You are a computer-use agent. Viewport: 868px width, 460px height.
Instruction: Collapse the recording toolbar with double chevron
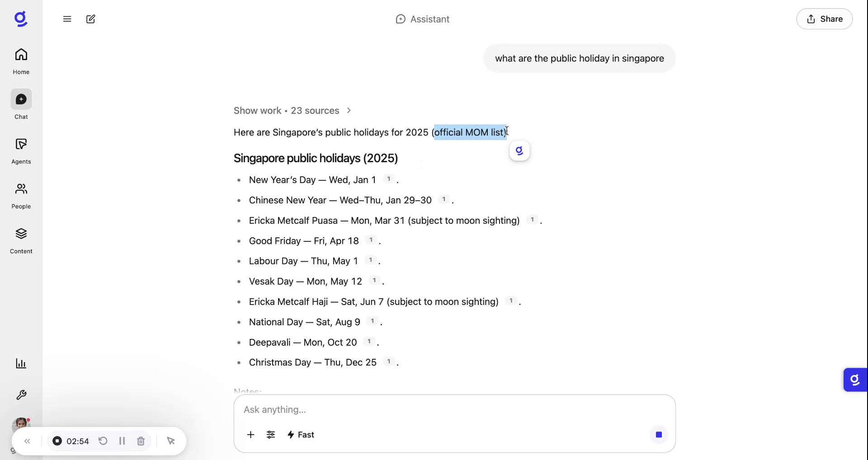(27, 441)
